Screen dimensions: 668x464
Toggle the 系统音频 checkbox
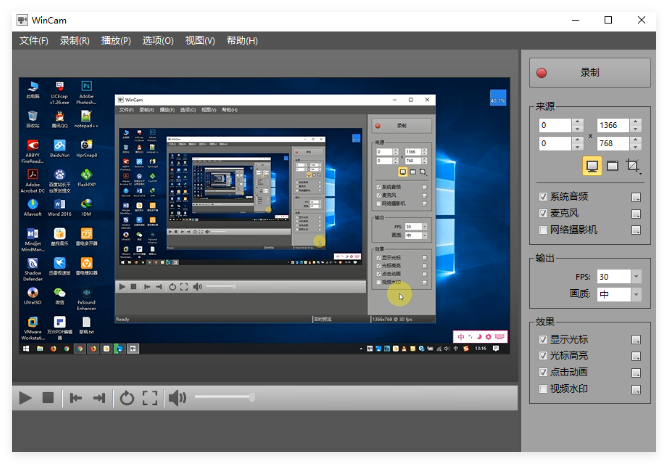point(543,196)
